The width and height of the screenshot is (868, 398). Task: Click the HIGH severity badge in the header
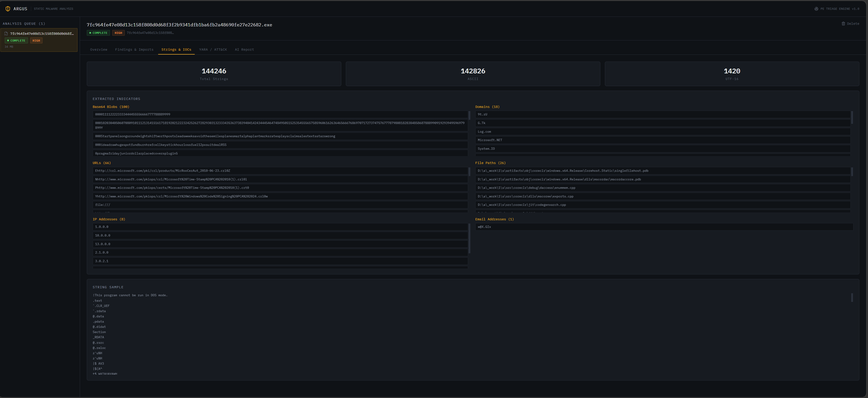pos(118,33)
